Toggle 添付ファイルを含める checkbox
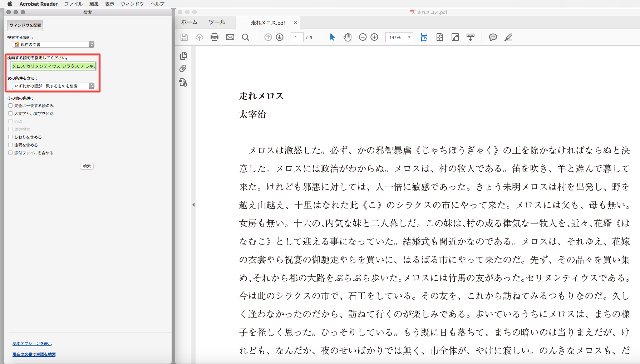The height and width of the screenshot is (364, 640). click(x=10, y=153)
